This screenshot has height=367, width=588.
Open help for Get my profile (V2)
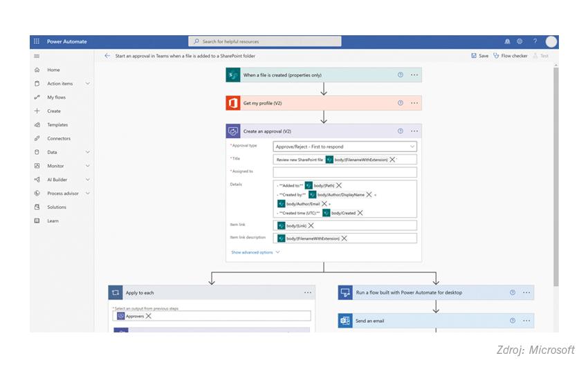tap(401, 103)
